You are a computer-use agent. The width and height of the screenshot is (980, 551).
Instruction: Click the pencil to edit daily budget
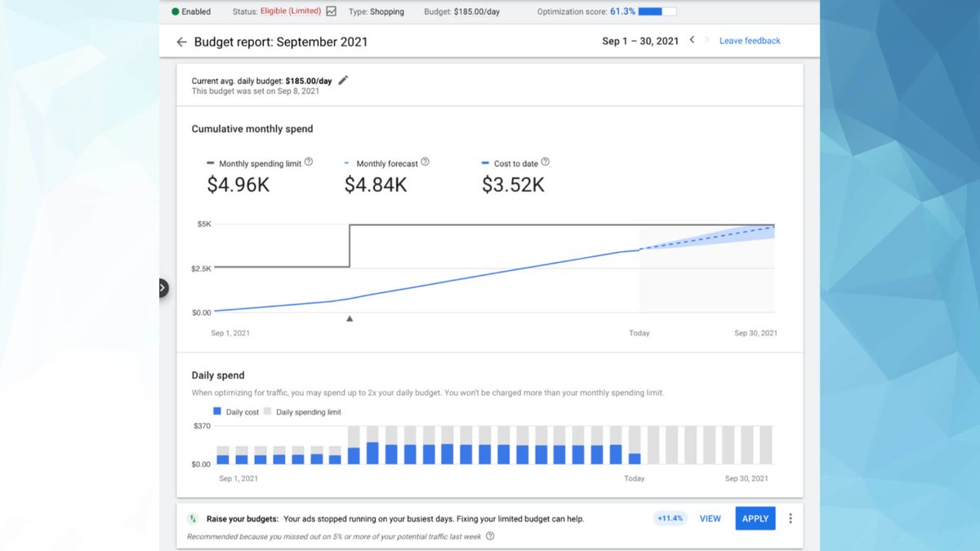coord(342,80)
